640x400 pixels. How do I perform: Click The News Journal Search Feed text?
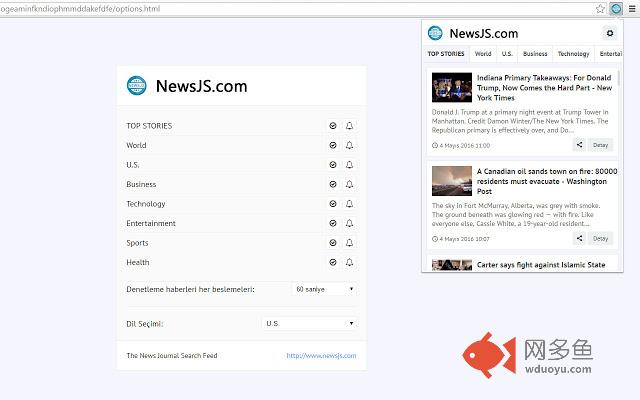pos(172,356)
